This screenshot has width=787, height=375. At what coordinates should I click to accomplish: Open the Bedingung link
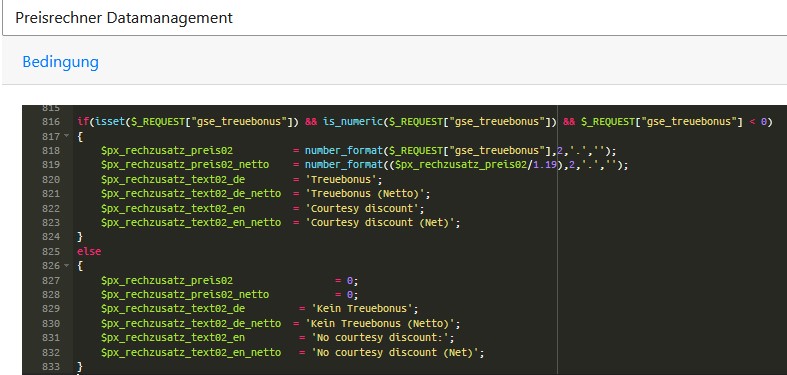60,62
